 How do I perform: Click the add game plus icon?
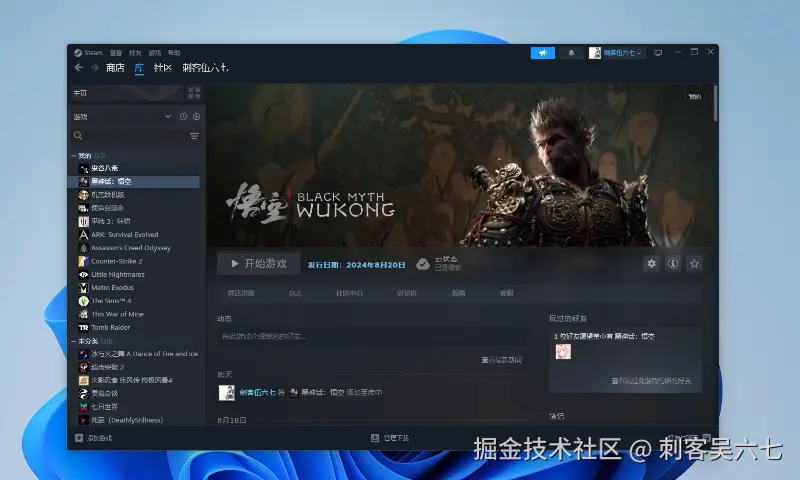coord(79,438)
